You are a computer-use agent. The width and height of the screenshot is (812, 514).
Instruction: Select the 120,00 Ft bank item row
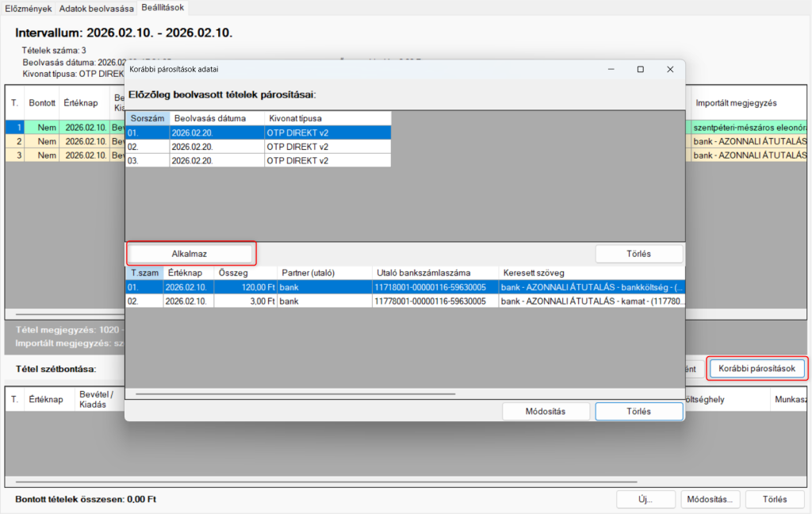404,287
